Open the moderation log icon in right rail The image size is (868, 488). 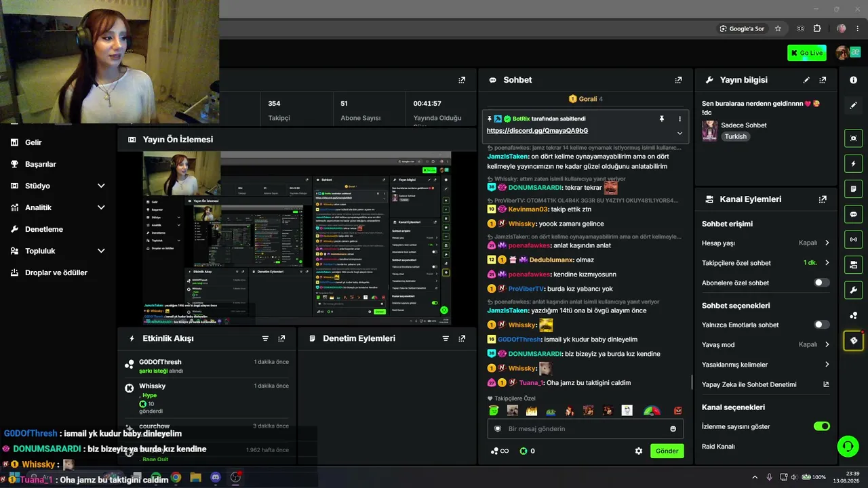click(853, 188)
